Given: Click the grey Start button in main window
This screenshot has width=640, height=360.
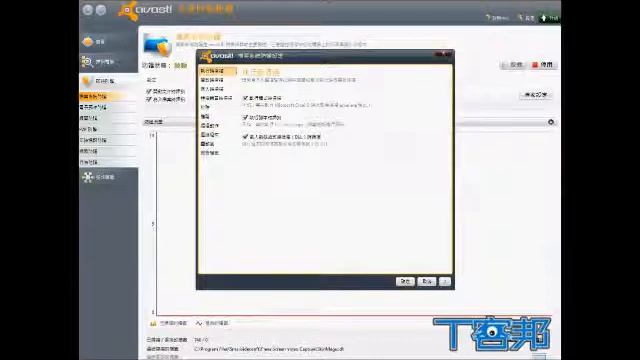Looking at the screenshot, I should [513, 65].
